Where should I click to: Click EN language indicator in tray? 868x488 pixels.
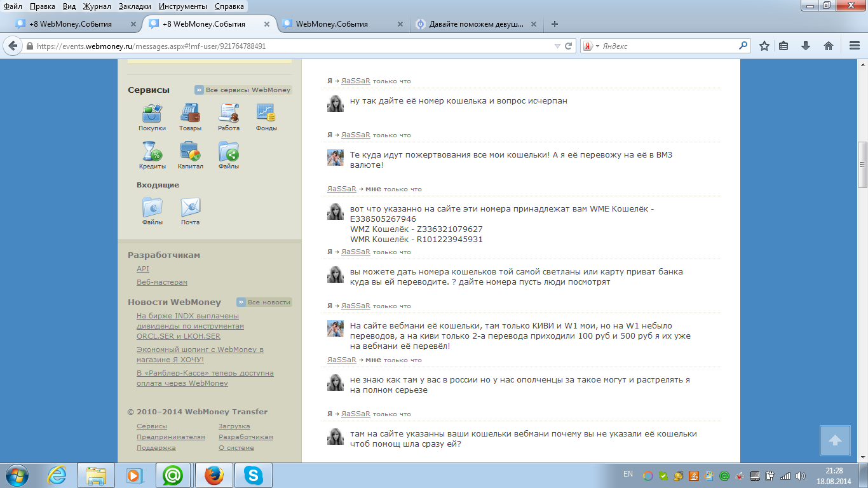click(628, 474)
